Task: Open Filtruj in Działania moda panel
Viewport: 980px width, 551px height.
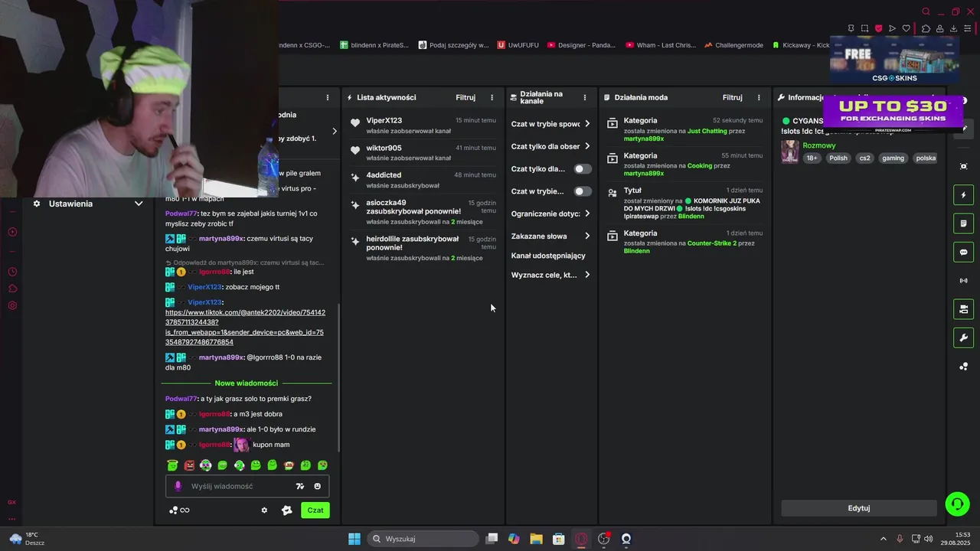Action: click(x=733, y=97)
